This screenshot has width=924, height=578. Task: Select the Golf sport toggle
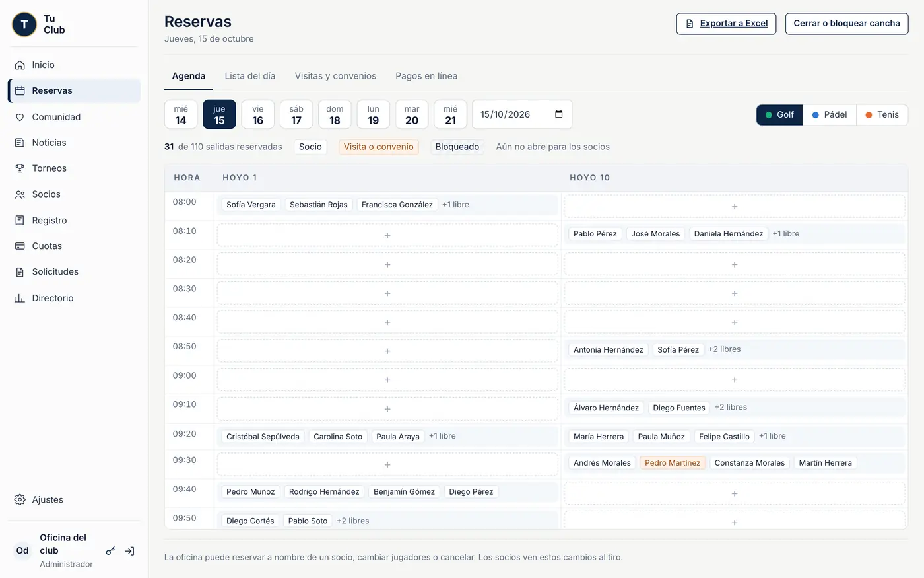pyautogui.click(x=779, y=114)
